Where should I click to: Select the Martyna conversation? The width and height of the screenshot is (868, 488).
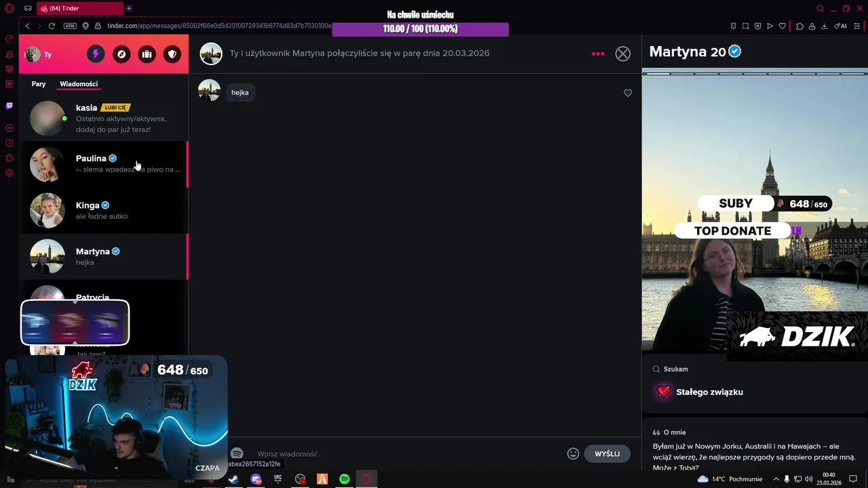pyautogui.click(x=104, y=256)
